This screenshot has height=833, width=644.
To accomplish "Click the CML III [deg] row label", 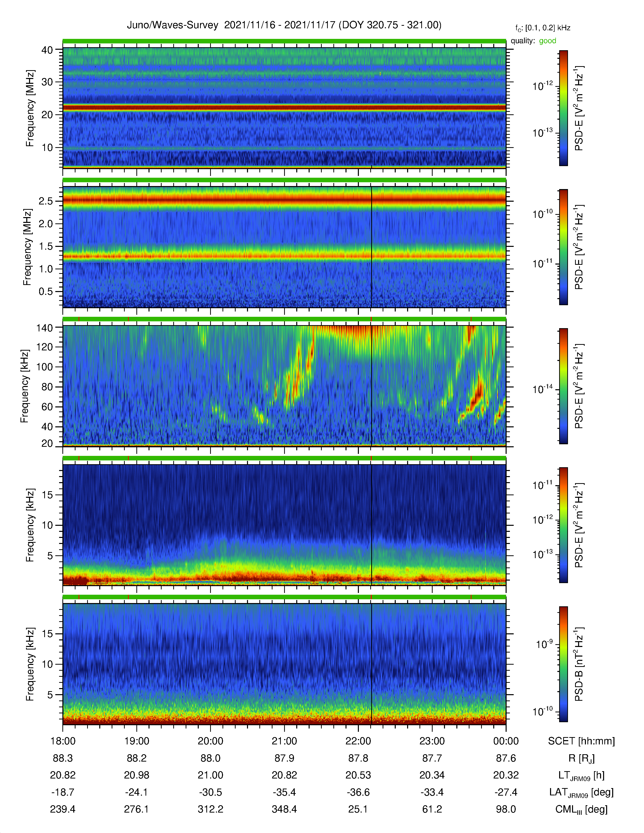I will pyautogui.click(x=581, y=809).
